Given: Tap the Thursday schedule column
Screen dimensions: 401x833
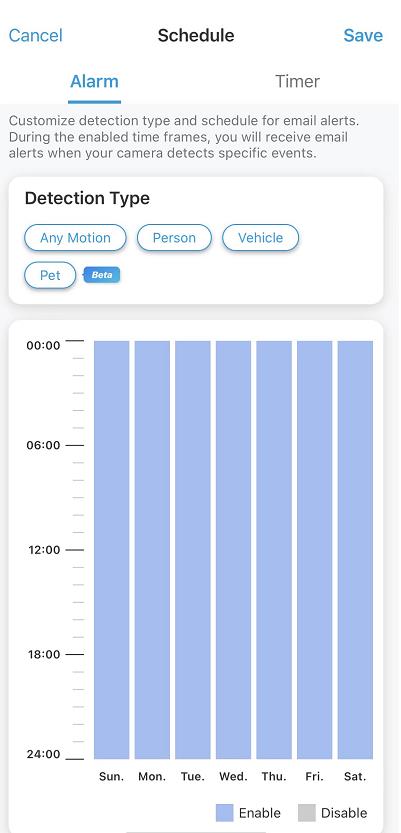Looking at the screenshot, I should pos(274,550).
